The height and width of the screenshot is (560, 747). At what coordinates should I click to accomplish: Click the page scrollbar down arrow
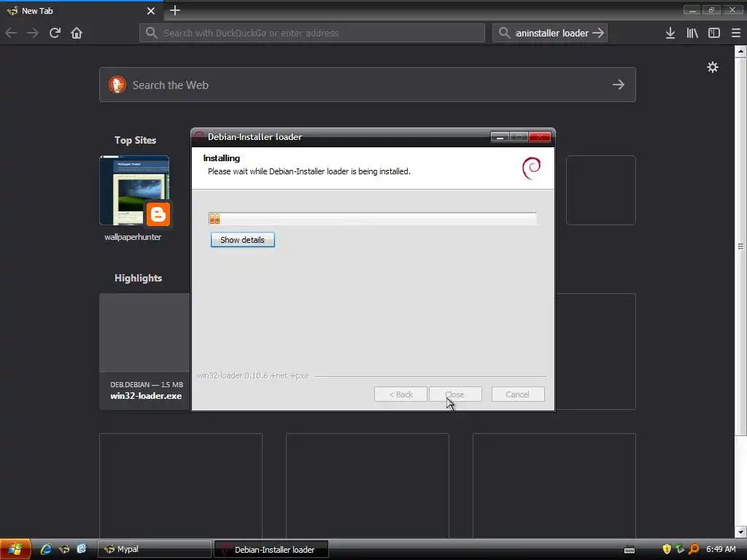(740, 532)
